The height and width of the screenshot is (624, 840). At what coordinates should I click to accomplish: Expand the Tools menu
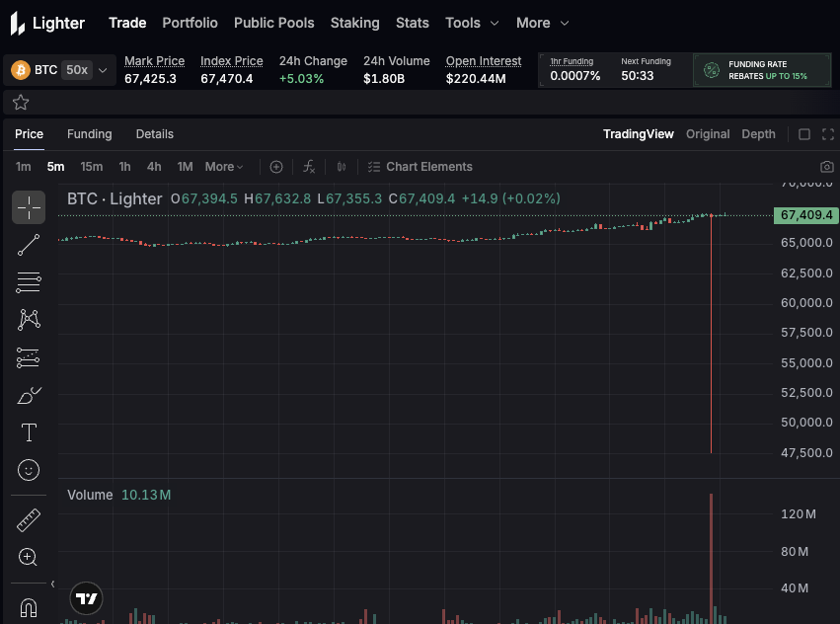(472, 23)
